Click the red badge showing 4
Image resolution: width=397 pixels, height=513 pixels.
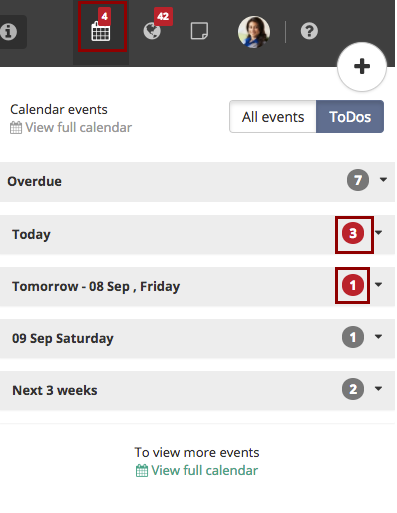point(105,16)
